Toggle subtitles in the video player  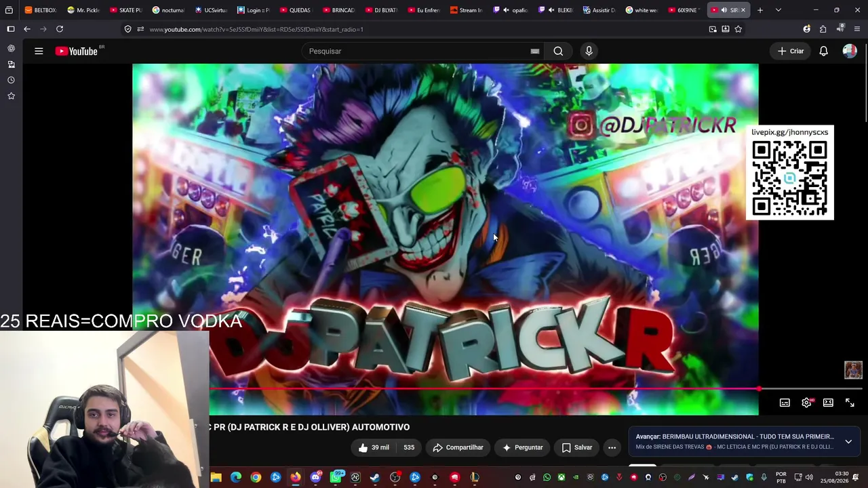click(x=785, y=403)
